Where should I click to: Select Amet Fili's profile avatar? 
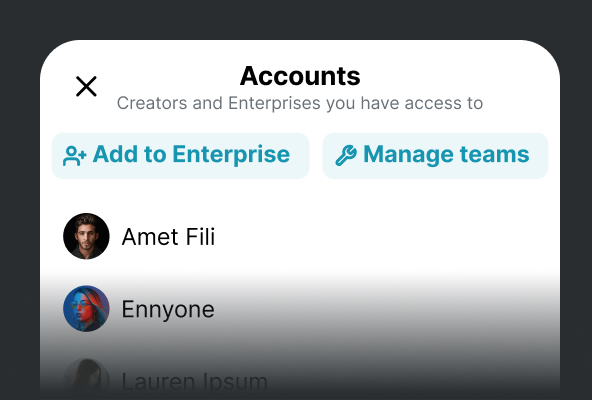coord(86,236)
